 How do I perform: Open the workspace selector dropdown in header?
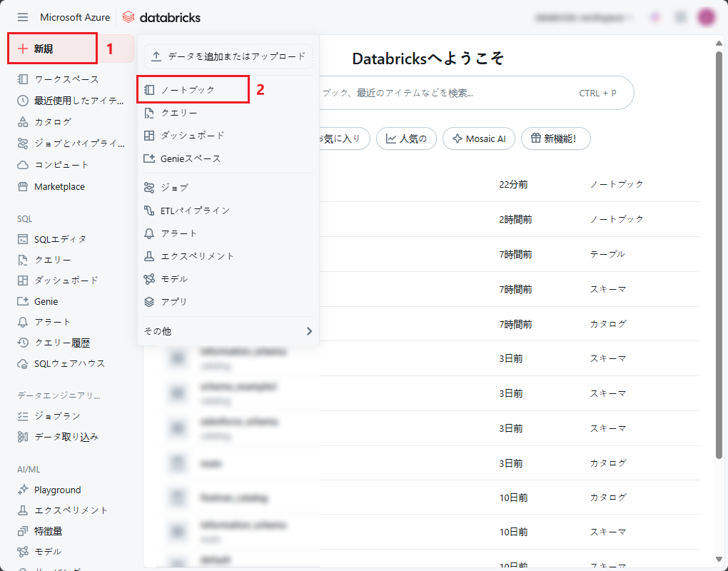(x=584, y=18)
